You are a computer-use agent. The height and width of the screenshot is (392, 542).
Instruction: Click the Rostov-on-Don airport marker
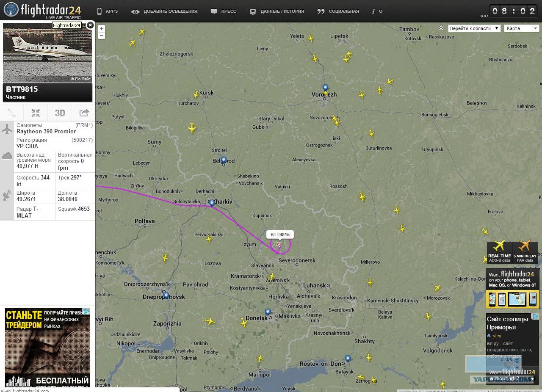pos(348,359)
